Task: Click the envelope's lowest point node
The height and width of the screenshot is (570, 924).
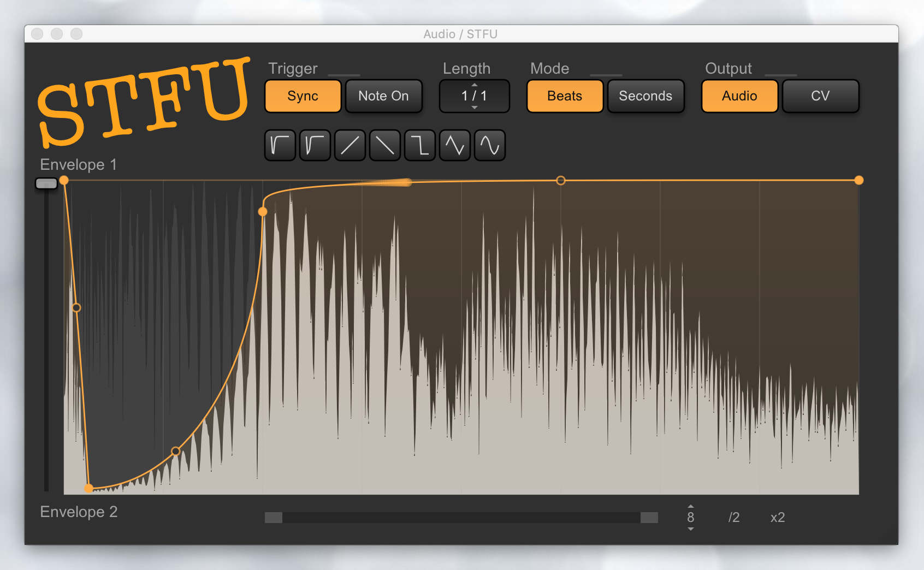Action: (x=88, y=488)
